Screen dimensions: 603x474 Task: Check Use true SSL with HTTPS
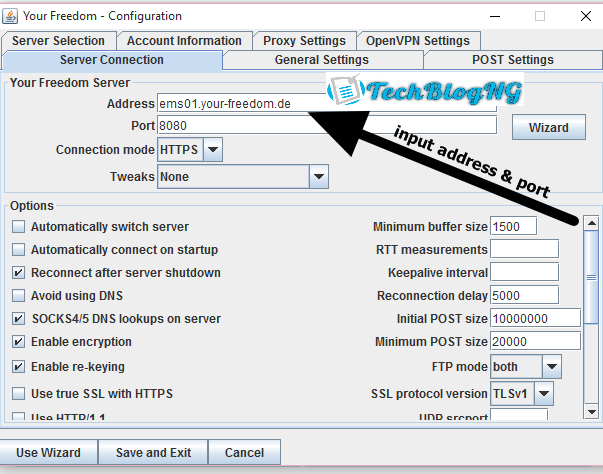[18, 394]
